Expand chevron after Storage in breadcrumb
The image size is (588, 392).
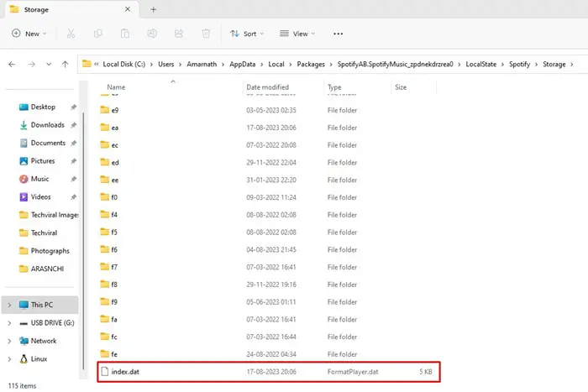point(572,65)
